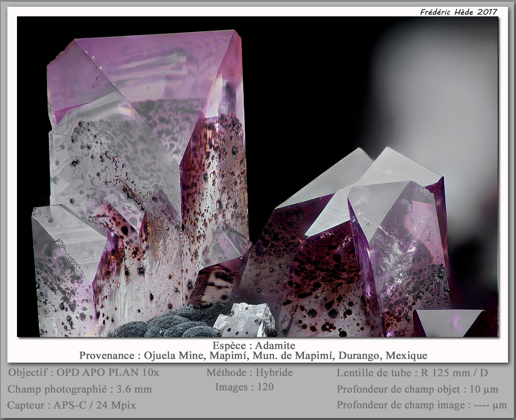Viewport: 516px width, 420px height.
Task: Click the Lentille de tube : R 125 mm text
Action: tap(412, 373)
